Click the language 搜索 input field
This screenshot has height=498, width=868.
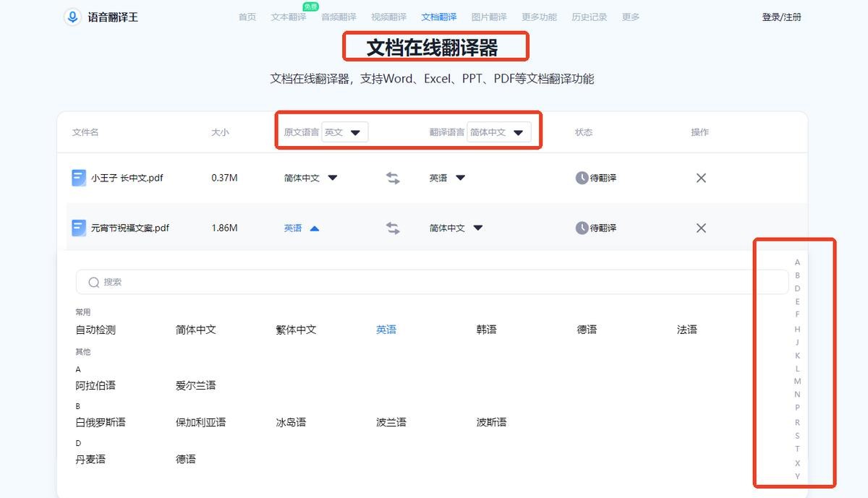(x=434, y=283)
